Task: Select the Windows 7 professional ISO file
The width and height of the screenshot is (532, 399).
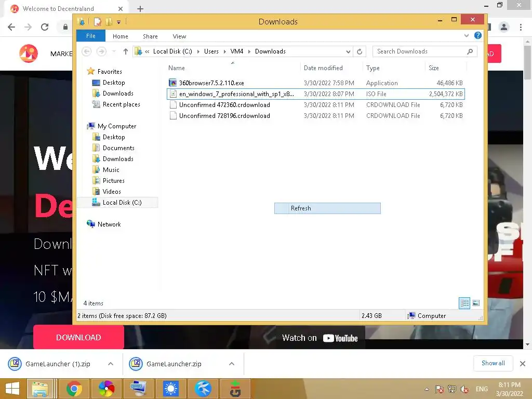Action: (x=315, y=94)
